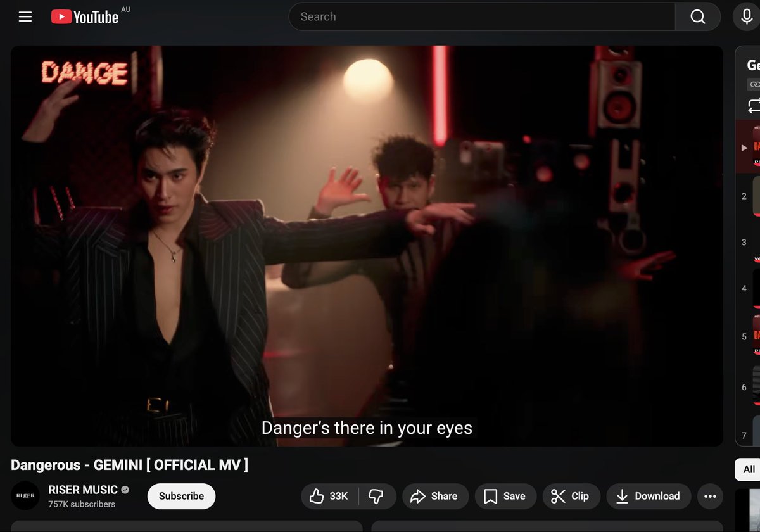The image size is (760, 532).
Task: Play playlist item number 3
Action: (749, 243)
